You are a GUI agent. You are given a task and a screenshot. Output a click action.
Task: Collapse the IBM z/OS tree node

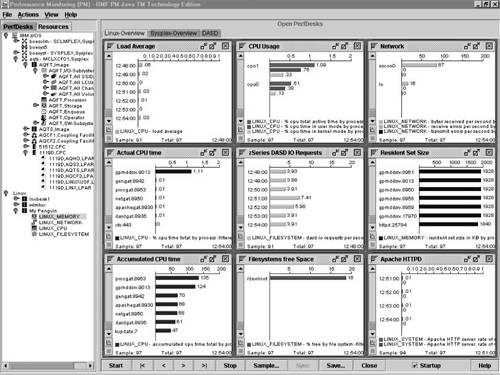6,35
